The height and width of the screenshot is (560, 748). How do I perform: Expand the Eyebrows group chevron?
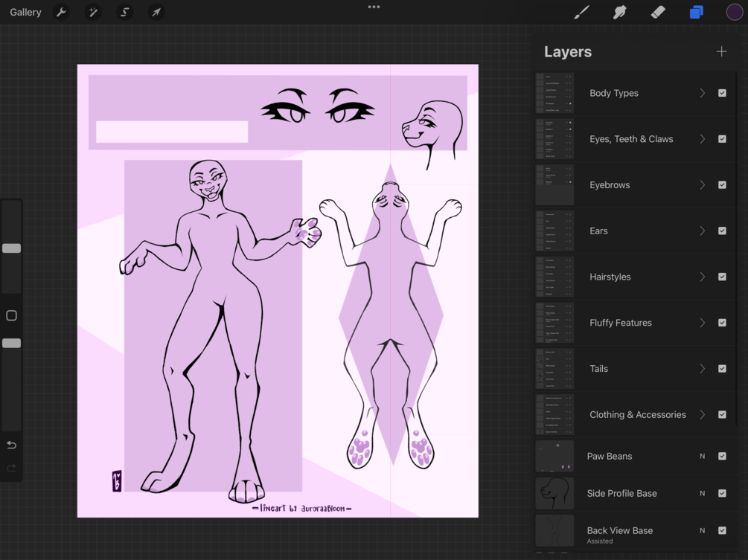tap(702, 185)
